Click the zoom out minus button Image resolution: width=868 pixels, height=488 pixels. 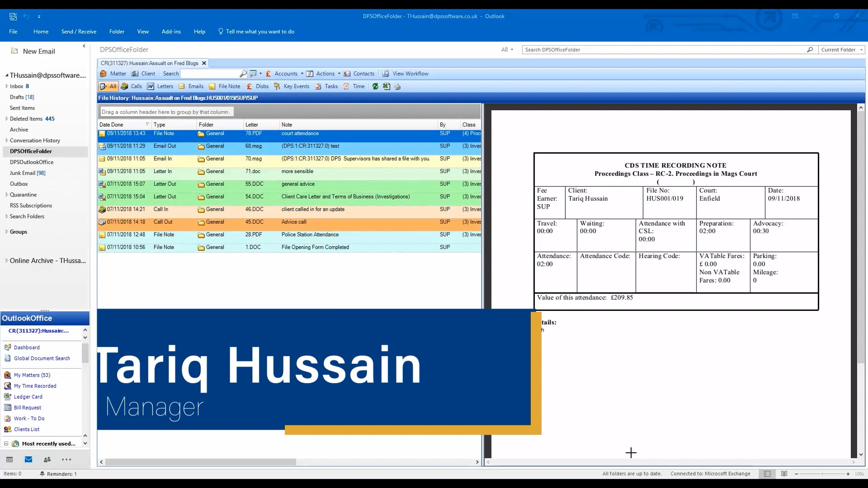[x=796, y=474]
